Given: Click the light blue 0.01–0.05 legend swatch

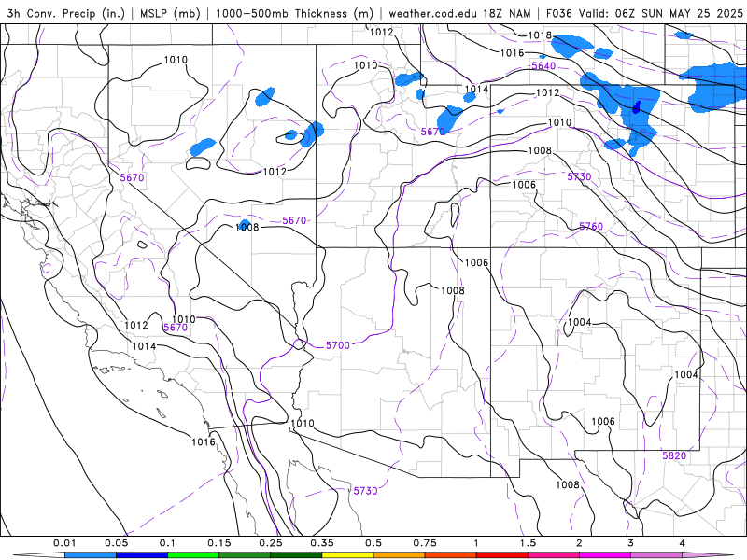Looking at the screenshot, I should click(91, 555).
